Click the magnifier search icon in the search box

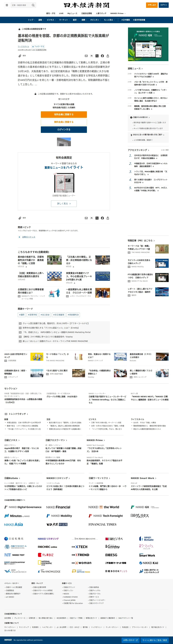pos(33,5)
